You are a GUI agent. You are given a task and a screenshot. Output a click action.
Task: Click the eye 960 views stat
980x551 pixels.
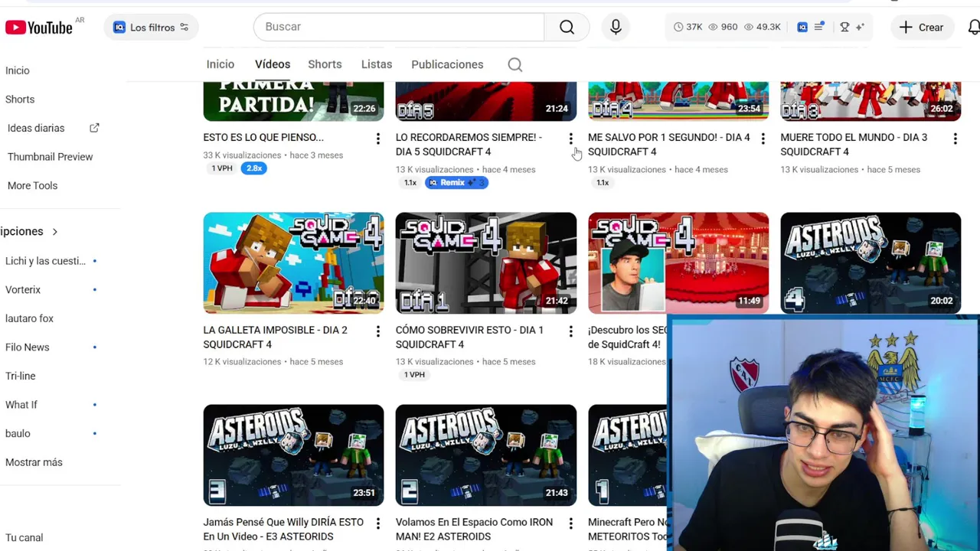[723, 27]
